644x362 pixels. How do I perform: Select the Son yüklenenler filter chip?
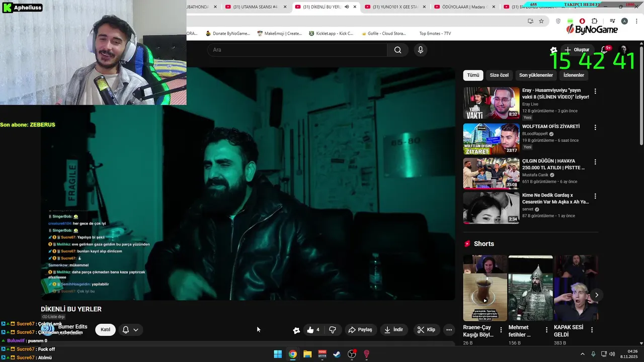[x=536, y=75]
